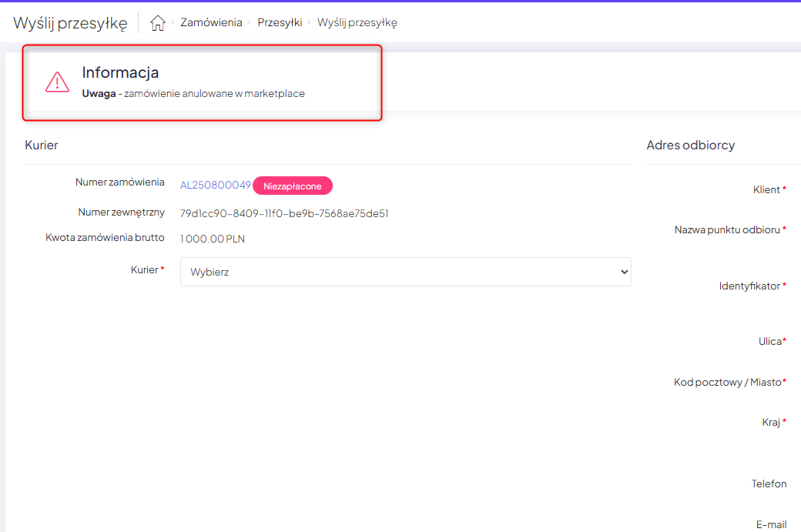Click the 'Identyfikator' field label
Image resolution: width=801 pixels, height=532 pixels.
coord(749,286)
